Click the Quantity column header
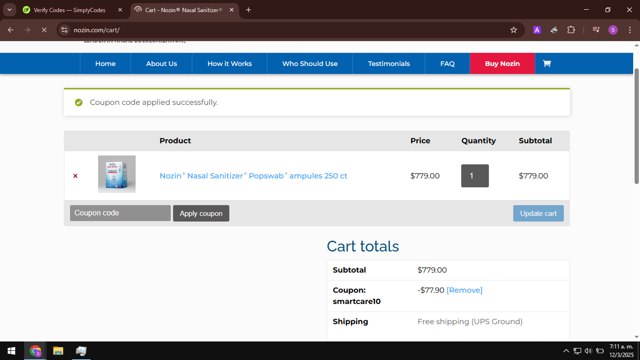 pos(478,141)
